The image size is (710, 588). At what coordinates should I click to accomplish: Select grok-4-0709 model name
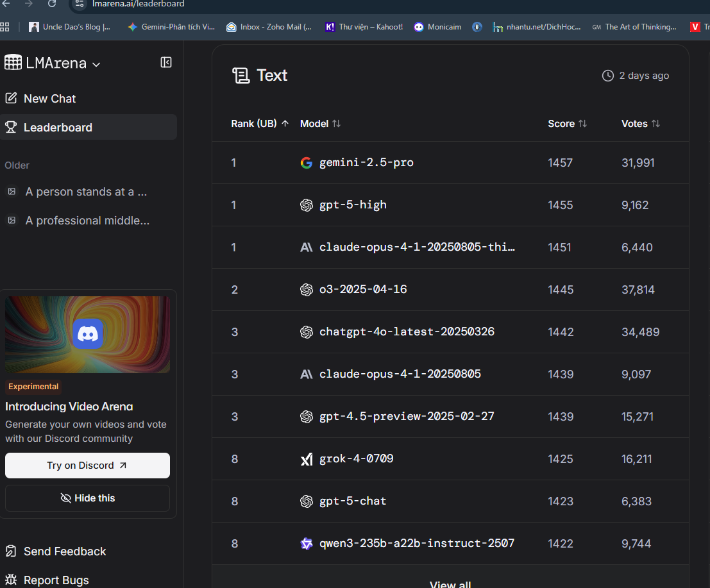tap(357, 458)
